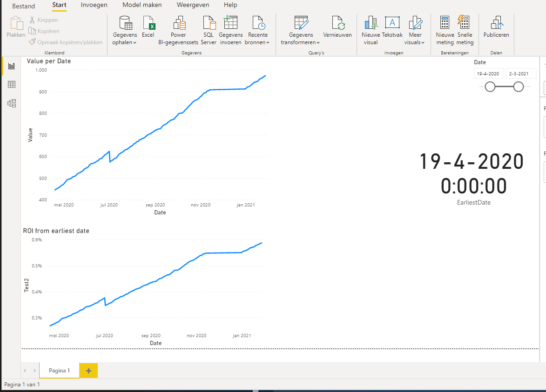The height and width of the screenshot is (392, 546).
Task: Select the Pagina 1 page tab
Action: pos(59,371)
